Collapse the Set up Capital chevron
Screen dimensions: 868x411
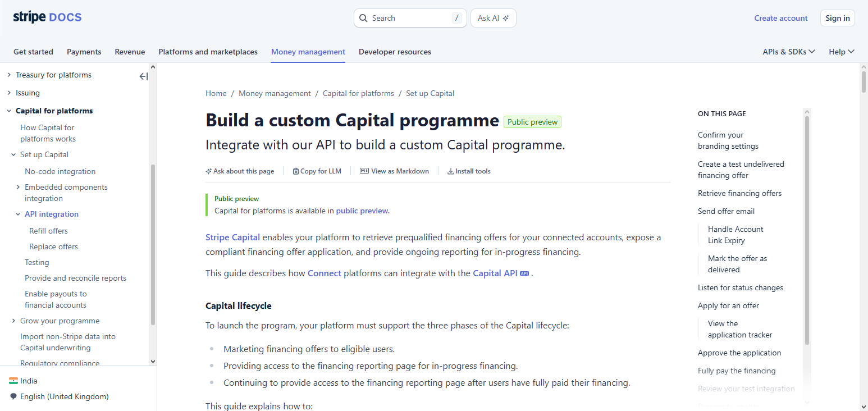tap(13, 154)
